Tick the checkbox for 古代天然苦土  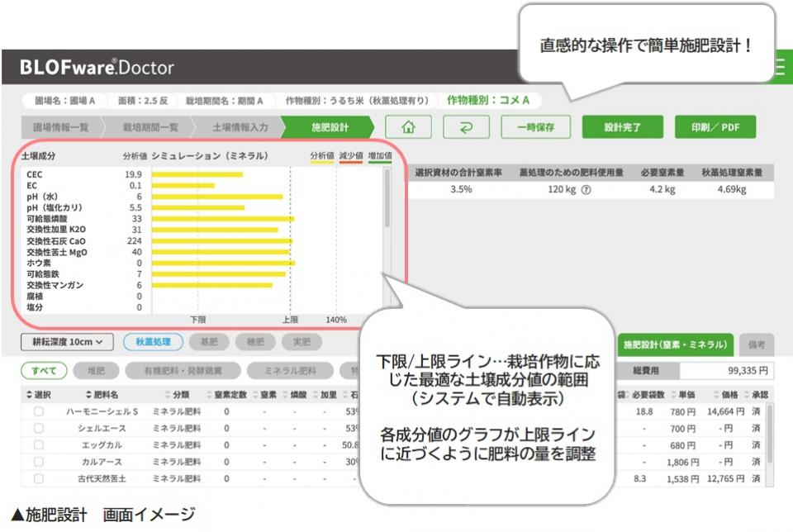coord(38,478)
